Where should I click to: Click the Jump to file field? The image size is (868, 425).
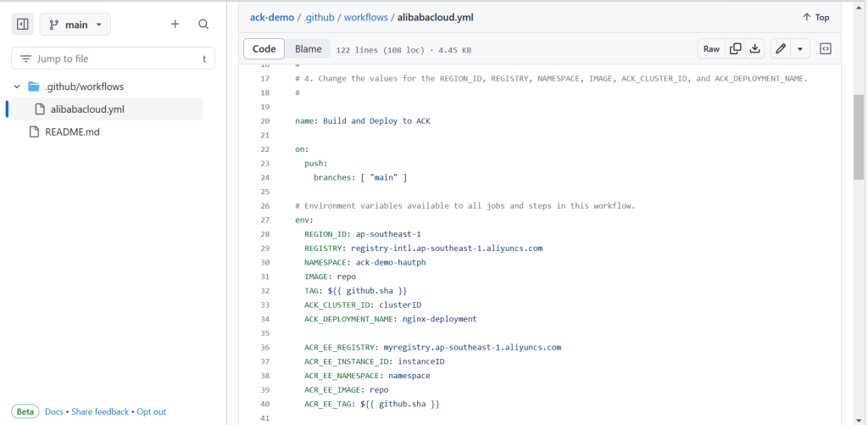click(112, 59)
